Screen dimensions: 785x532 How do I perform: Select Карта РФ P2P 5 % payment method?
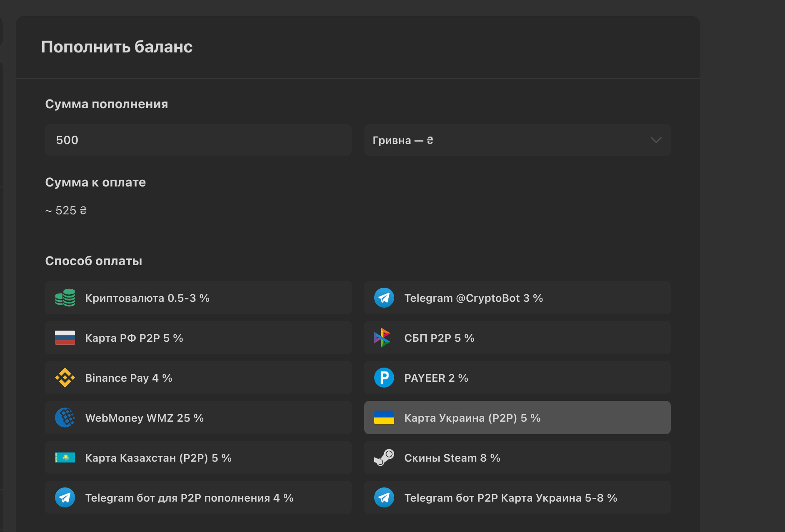198,338
